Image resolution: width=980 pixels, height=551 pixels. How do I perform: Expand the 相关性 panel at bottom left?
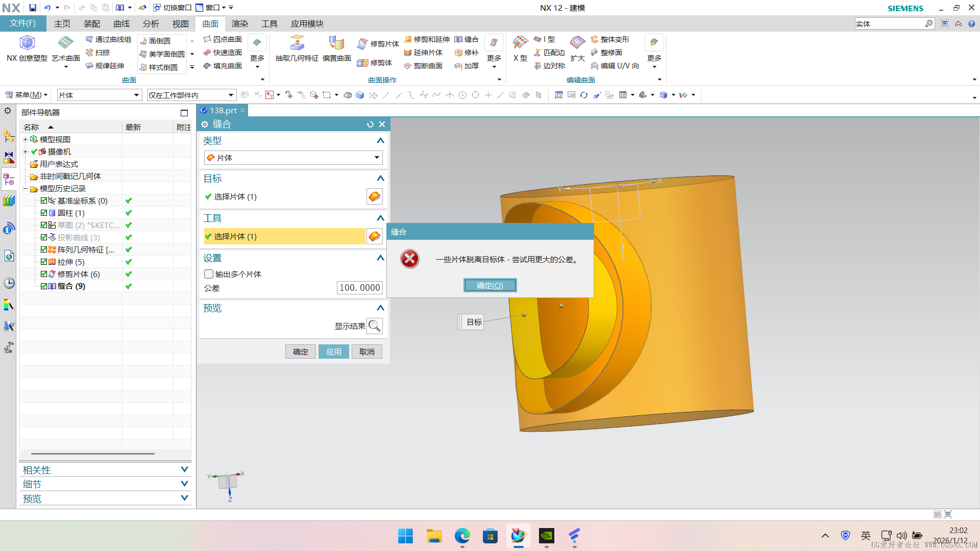(x=185, y=469)
